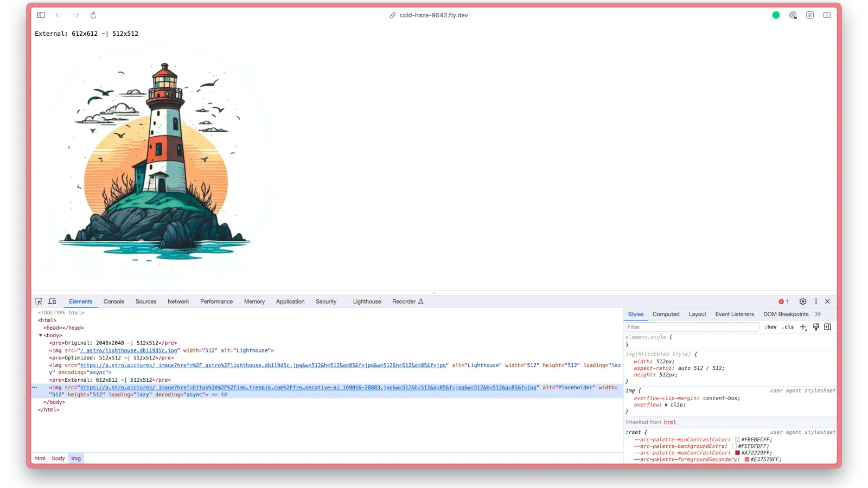Click the maxContrastColor #A72229FF swatch

coord(737,453)
